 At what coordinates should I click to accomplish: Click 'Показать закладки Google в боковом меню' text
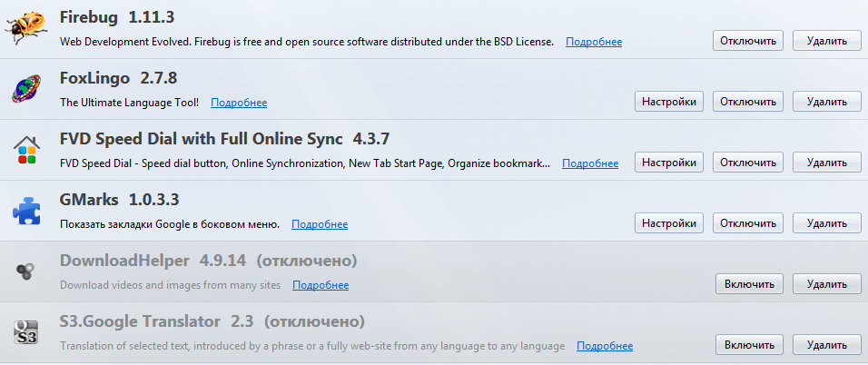coord(170,224)
